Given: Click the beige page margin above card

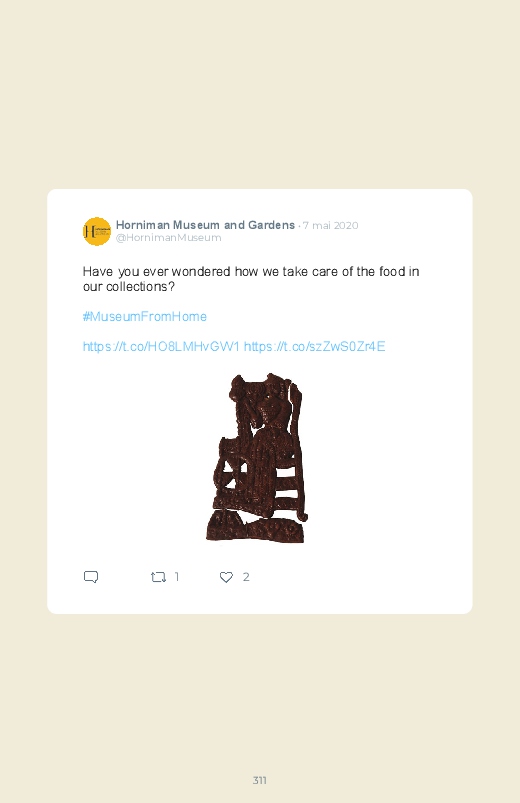Looking at the screenshot, I should pos(260,92).
